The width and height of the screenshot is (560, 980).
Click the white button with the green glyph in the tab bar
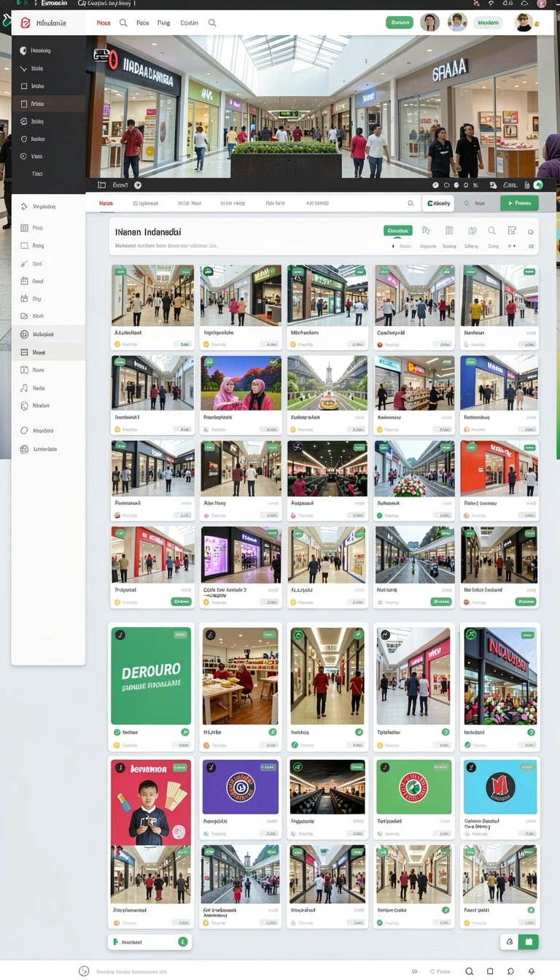coord(438,203)
